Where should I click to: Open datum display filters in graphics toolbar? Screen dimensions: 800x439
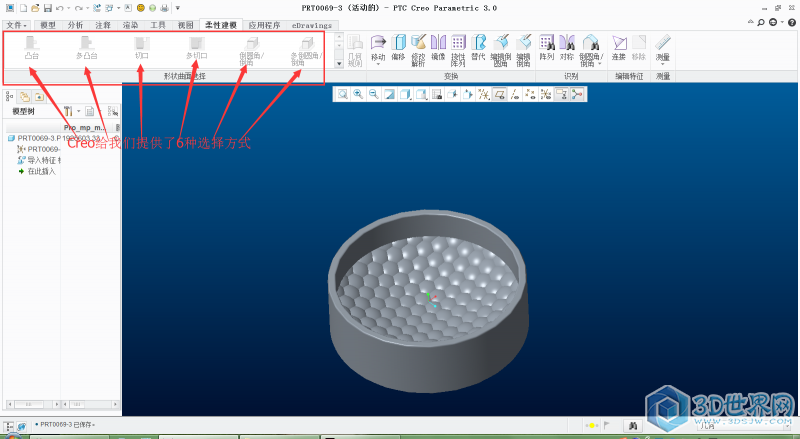[x=484, y=94]
